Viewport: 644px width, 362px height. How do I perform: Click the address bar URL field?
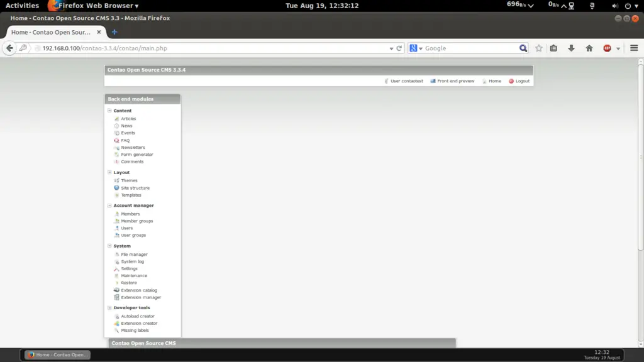[214, 48]
